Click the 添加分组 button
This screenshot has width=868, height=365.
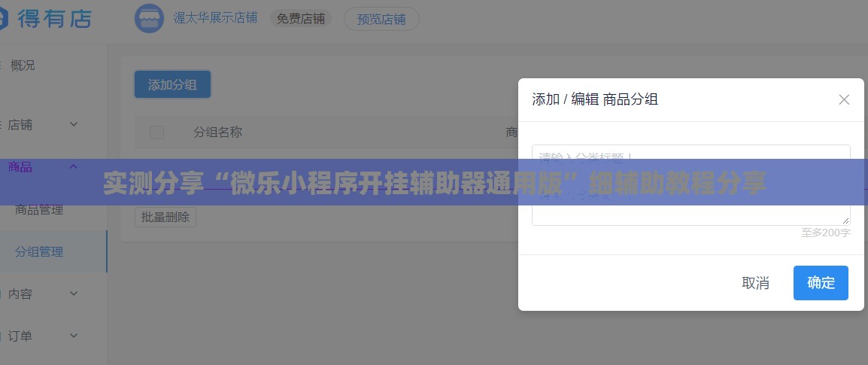(x=172, y=85)
